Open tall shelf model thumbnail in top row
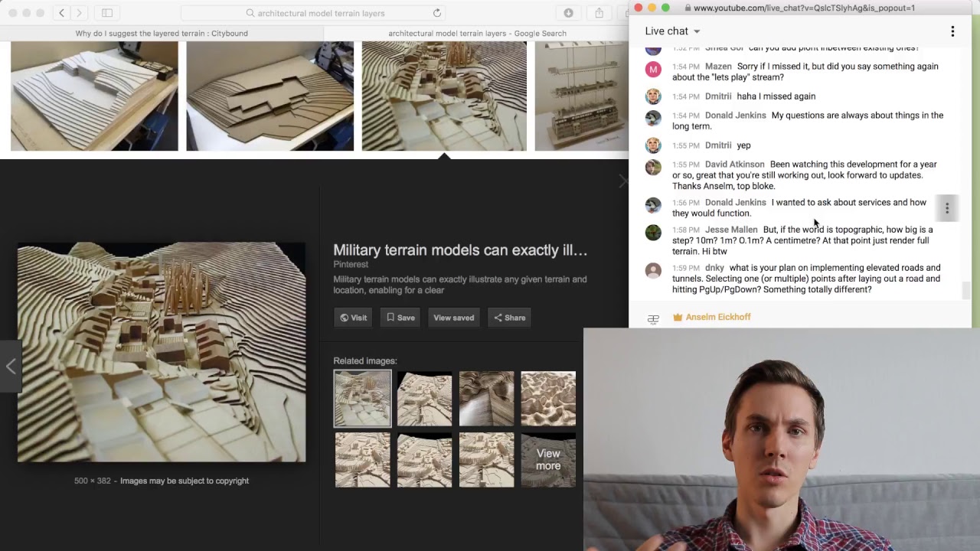Image resolution: width=980 pixels, height=551 pixels. (x=581, y=96)
